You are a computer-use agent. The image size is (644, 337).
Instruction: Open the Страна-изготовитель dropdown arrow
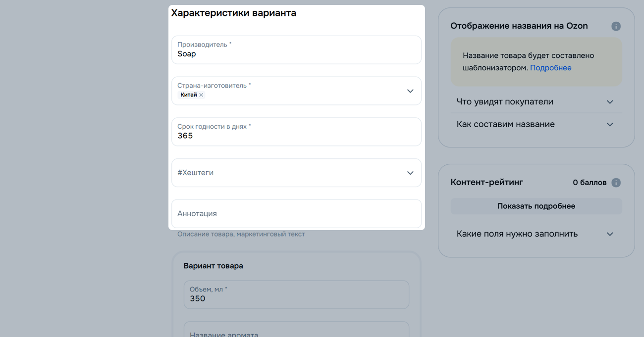pos(410,91)
